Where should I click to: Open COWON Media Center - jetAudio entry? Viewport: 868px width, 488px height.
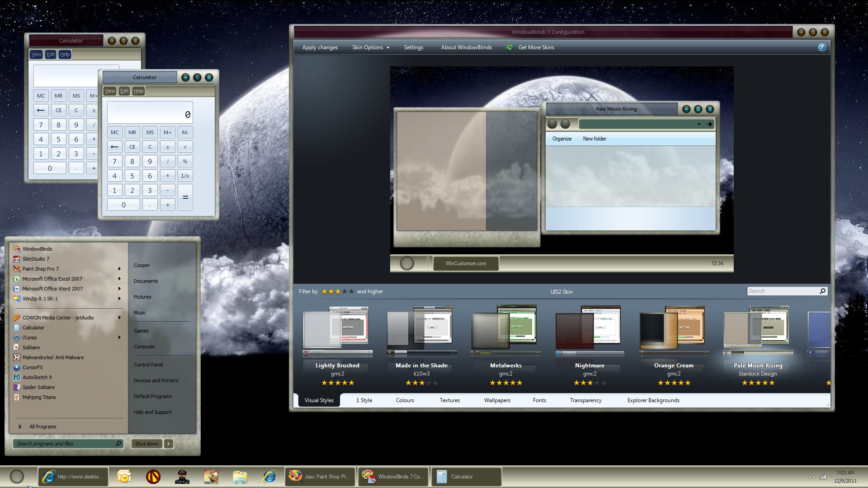[53, 318]
